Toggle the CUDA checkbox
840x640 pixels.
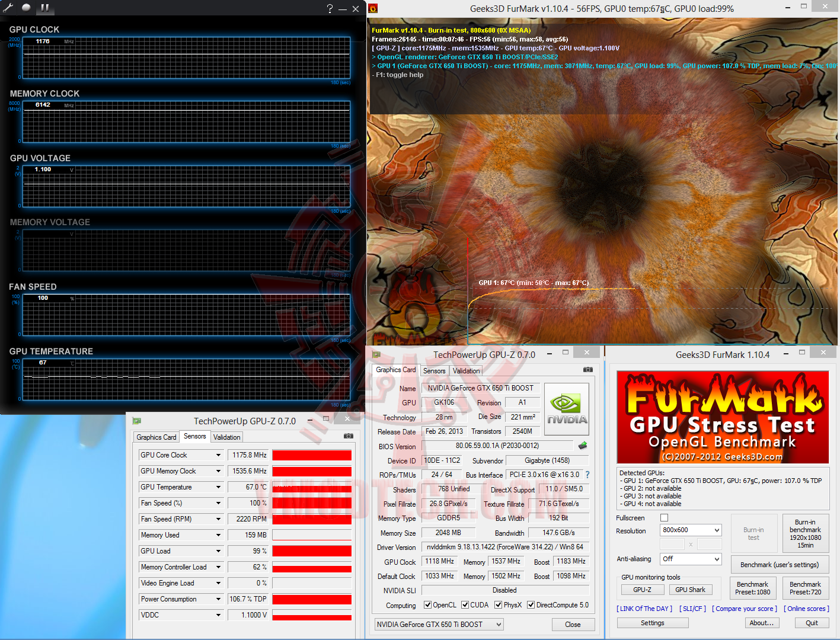point(465,605)
